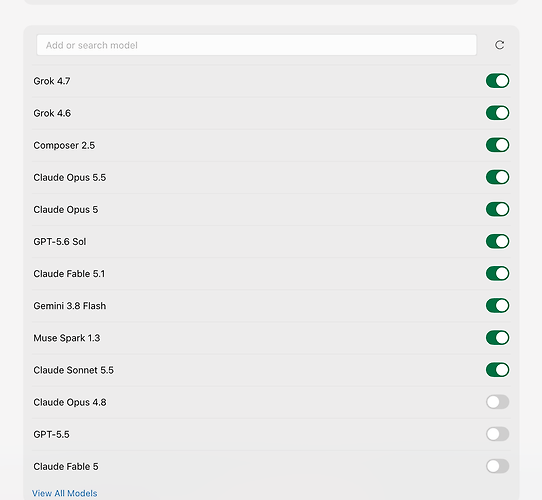542x500 pixels.
Task: Select the Muse Spark 1.3 row label
Action: click(x=67, y=338)
